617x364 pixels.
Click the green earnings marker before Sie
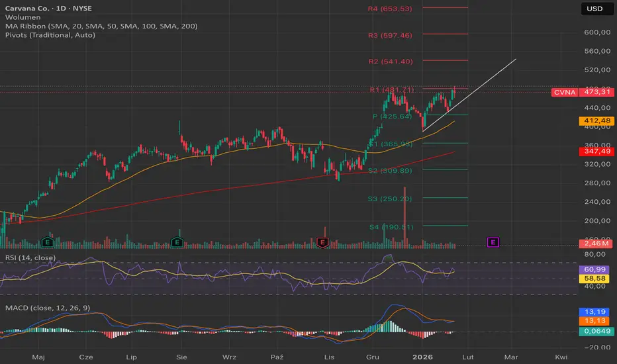click(x=177, y=242)
